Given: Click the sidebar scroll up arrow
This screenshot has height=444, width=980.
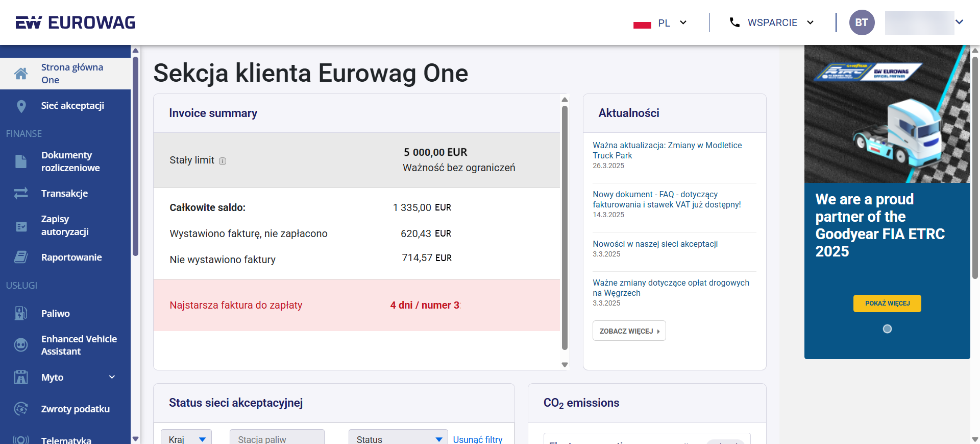Looking at the screenshot, I should click(135, 50).
